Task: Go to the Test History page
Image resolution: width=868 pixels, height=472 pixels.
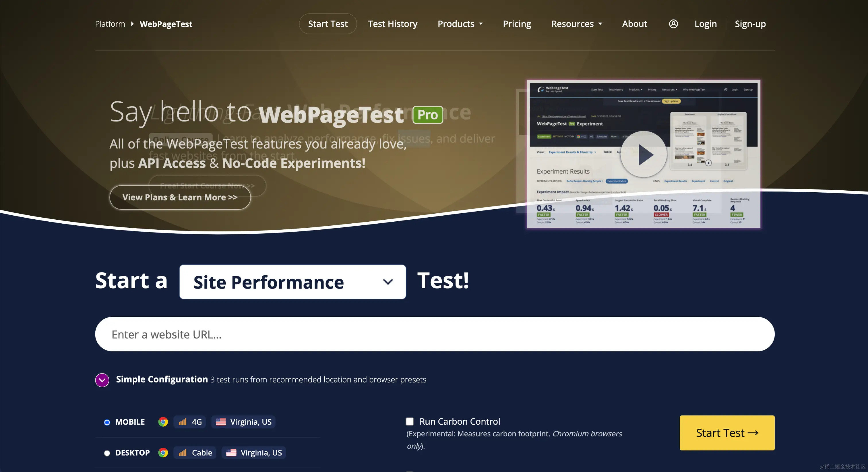Action: [393, 24]
